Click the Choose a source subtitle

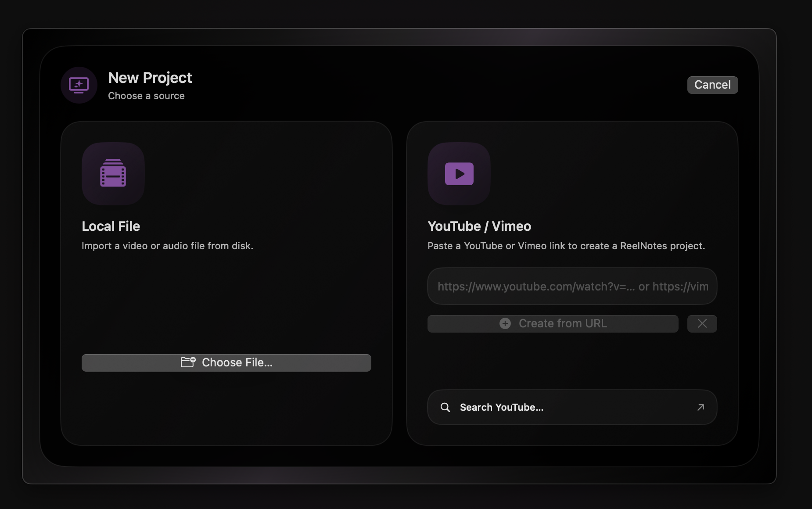146,96
